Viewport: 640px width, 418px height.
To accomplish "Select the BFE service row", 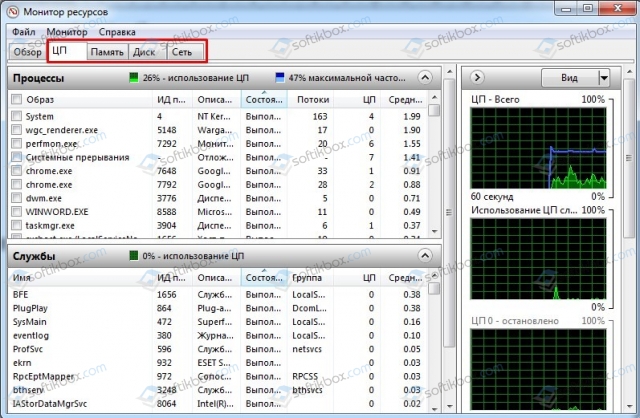I will tap(218, 294).
